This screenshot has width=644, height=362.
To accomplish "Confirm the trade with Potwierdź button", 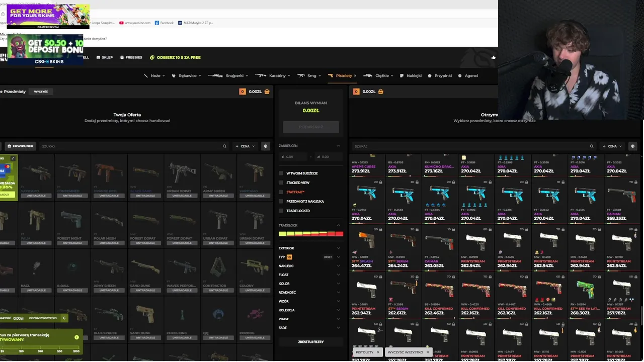I will (311, 127).
